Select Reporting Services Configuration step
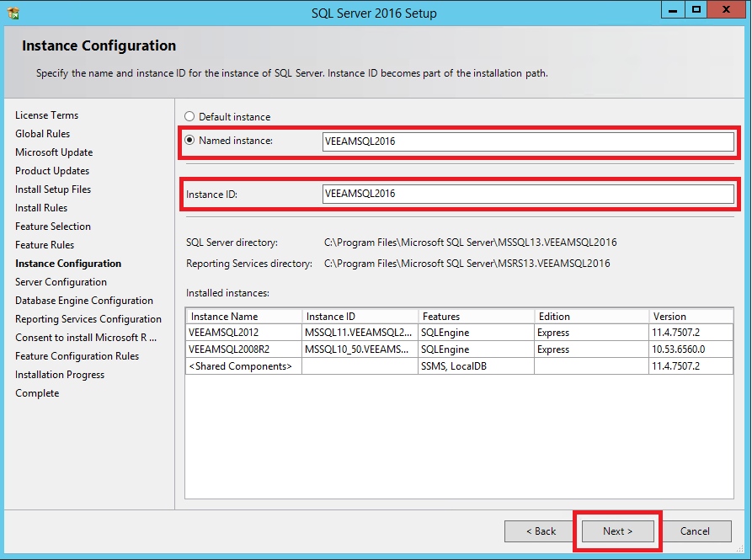The width and height of the screenshot is (752, 560). click(88, 319)
